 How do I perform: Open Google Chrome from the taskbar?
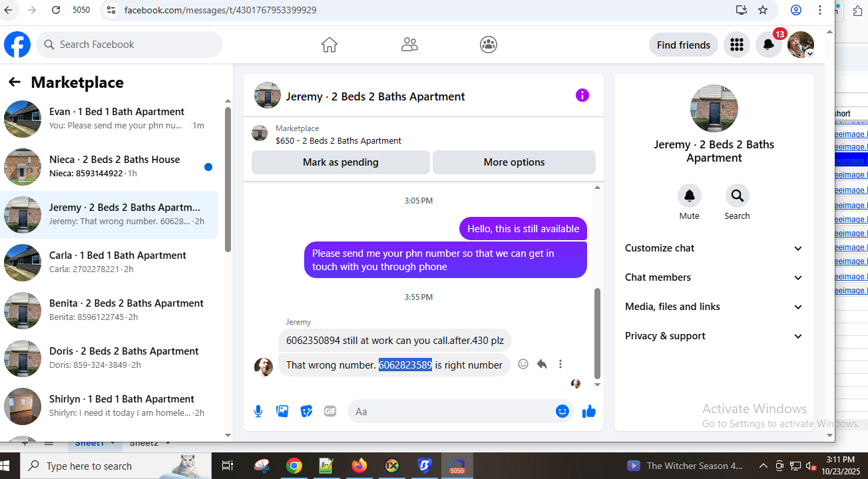[294, 466]
